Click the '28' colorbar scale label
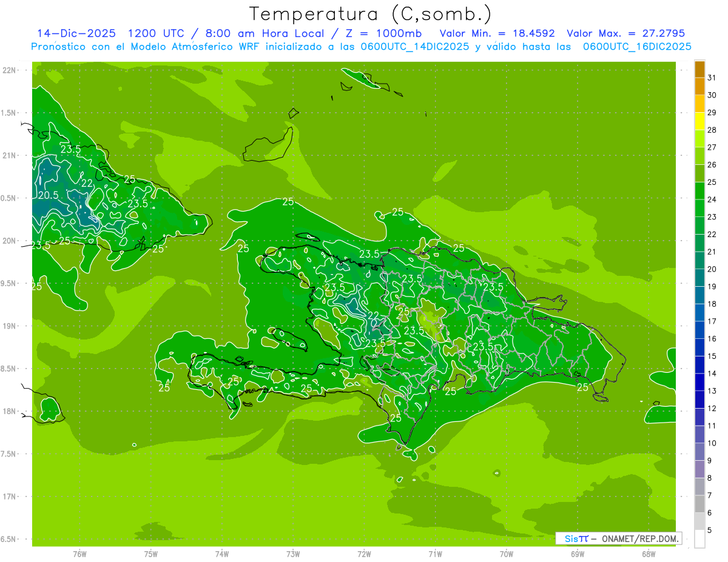This screenshot has width=728, height=562. [712, 130]
